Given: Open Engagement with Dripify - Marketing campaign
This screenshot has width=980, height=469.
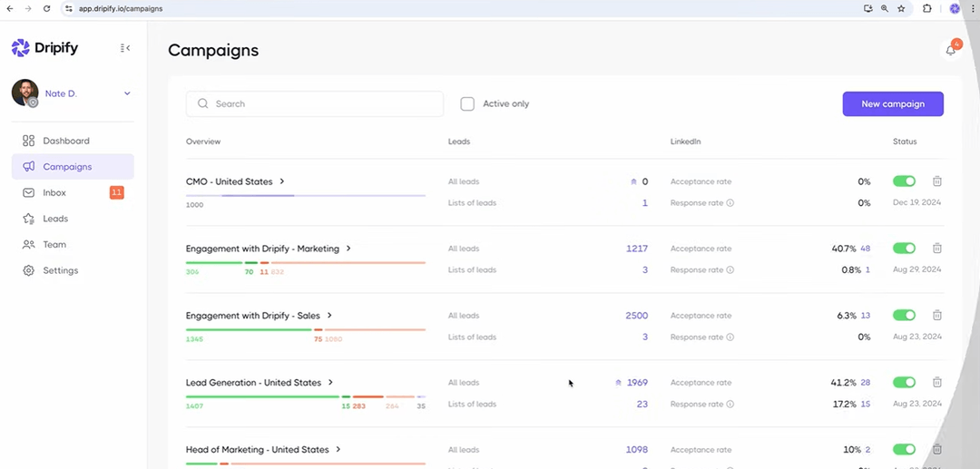Looking at the screenshot, I should (x=262, y=249).
